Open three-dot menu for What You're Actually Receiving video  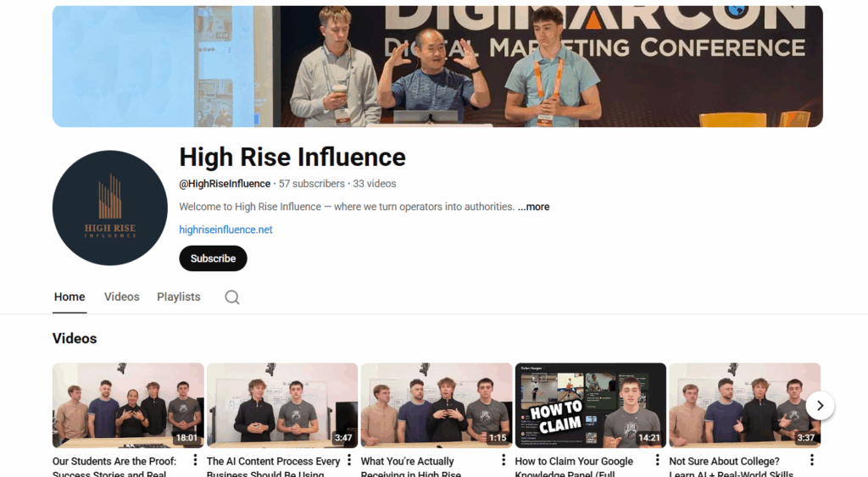click(504, 460)
